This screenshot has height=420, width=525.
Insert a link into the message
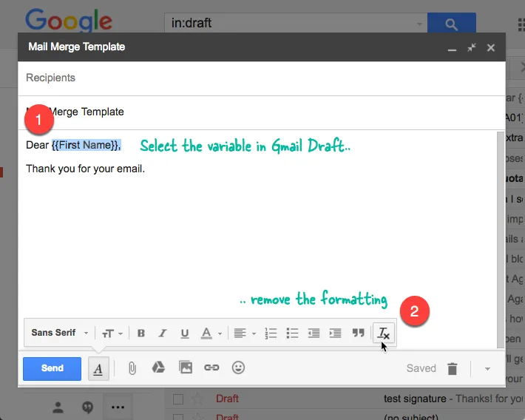211,367
